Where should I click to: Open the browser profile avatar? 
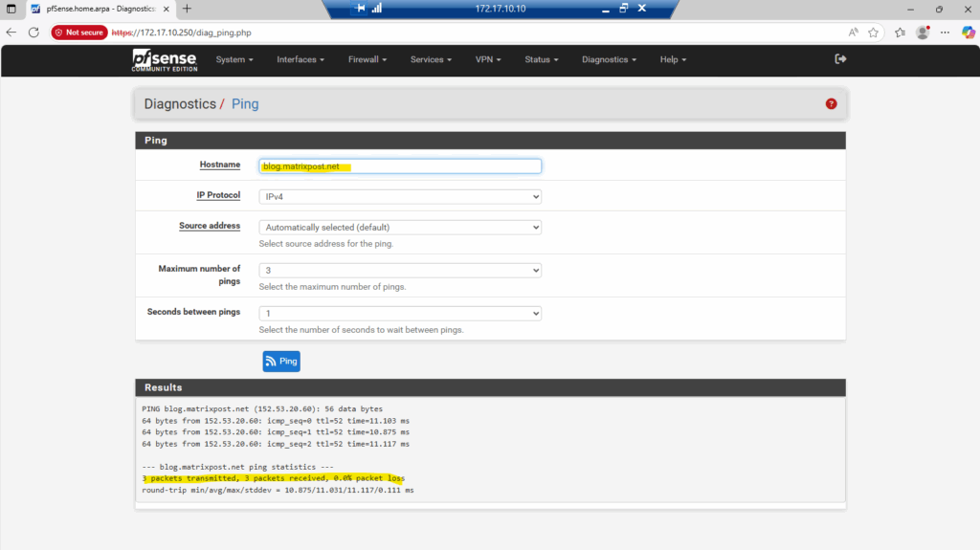923,33
